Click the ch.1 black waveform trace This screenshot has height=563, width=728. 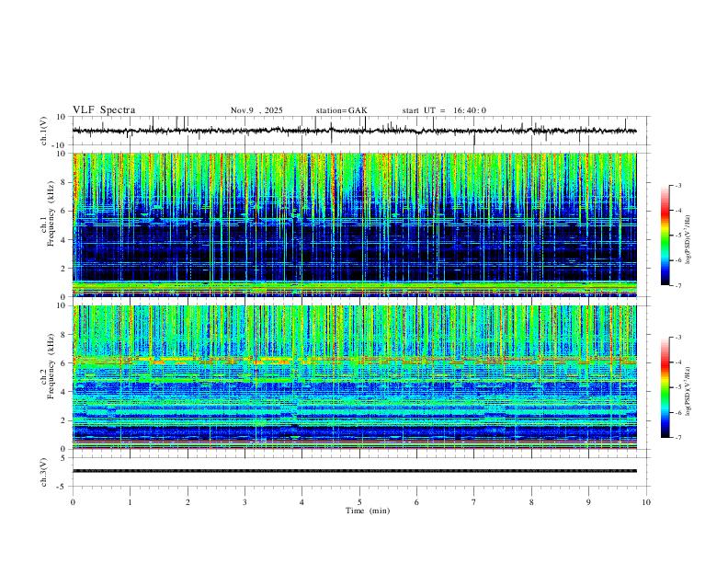[354, 131]
